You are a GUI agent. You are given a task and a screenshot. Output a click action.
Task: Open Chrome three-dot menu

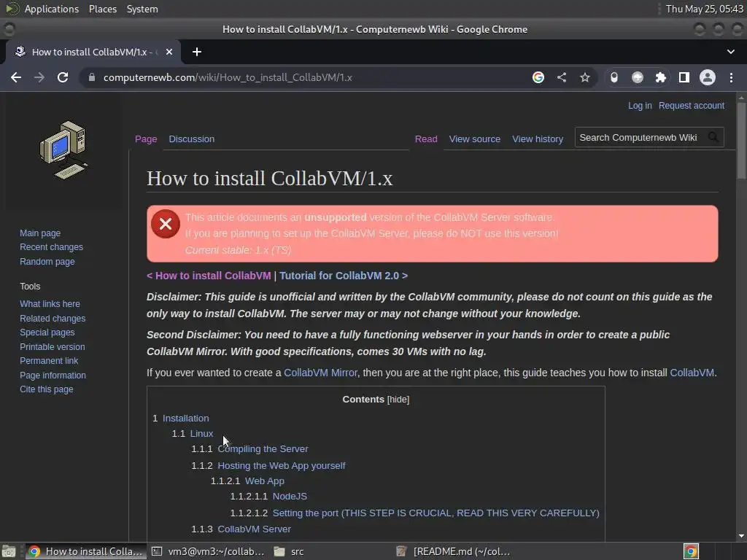point(731,77)
